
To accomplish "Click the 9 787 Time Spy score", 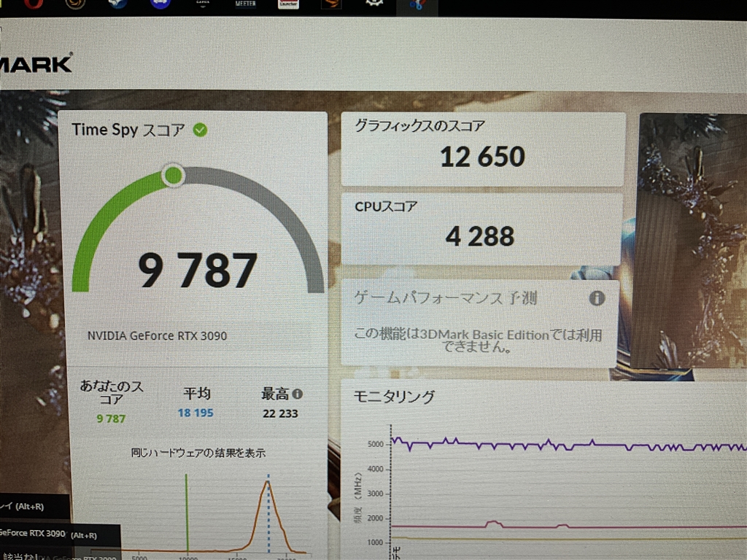I will tap(198, 270).
